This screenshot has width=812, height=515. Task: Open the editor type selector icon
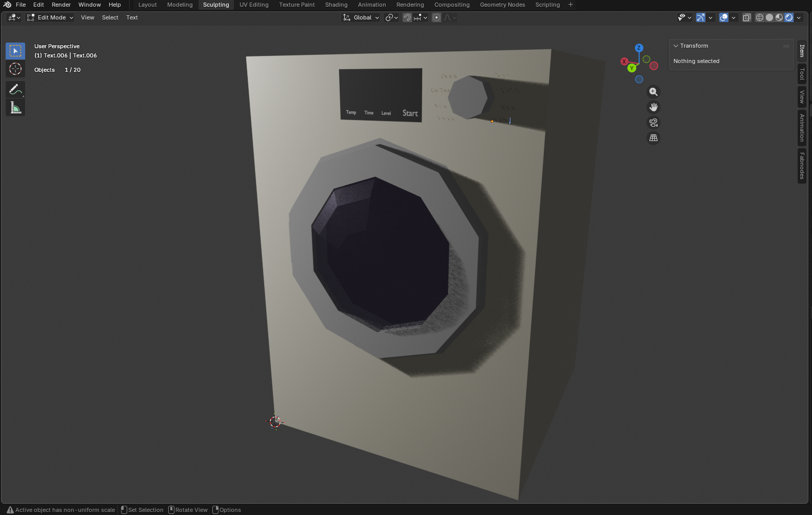pos(14,17)
